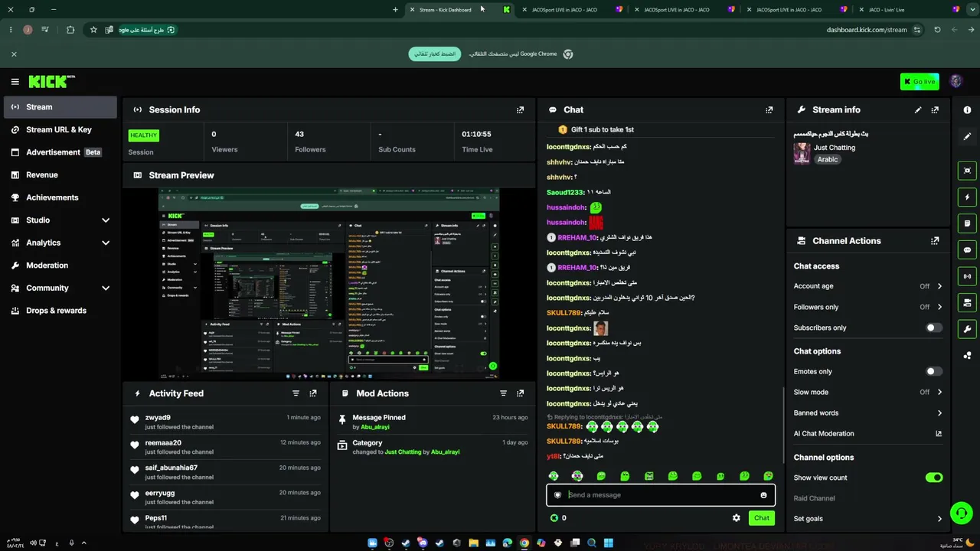980x551 pixels.
Task: Toggle the wrench stream info widget in right sidebar
Action: (967, 329)
